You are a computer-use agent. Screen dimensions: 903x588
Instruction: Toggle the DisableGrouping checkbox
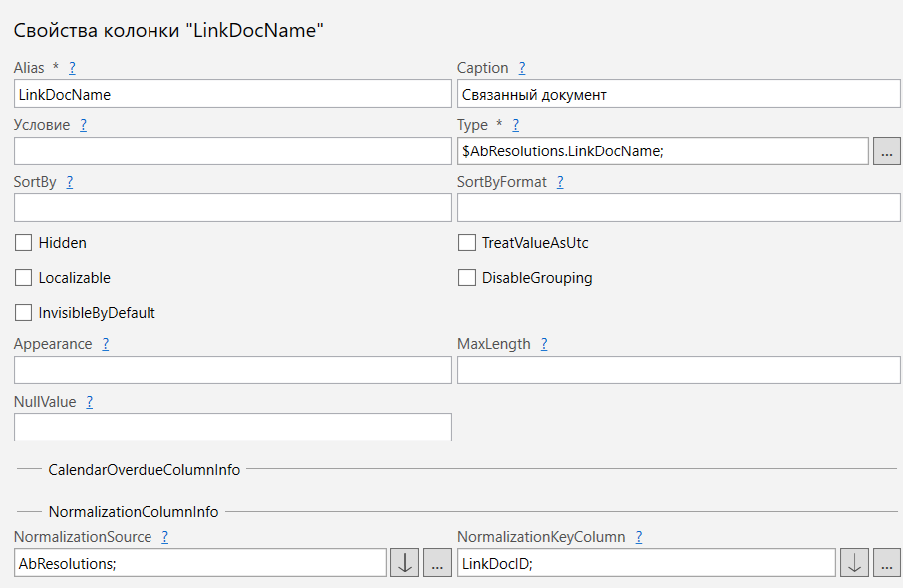467,278
